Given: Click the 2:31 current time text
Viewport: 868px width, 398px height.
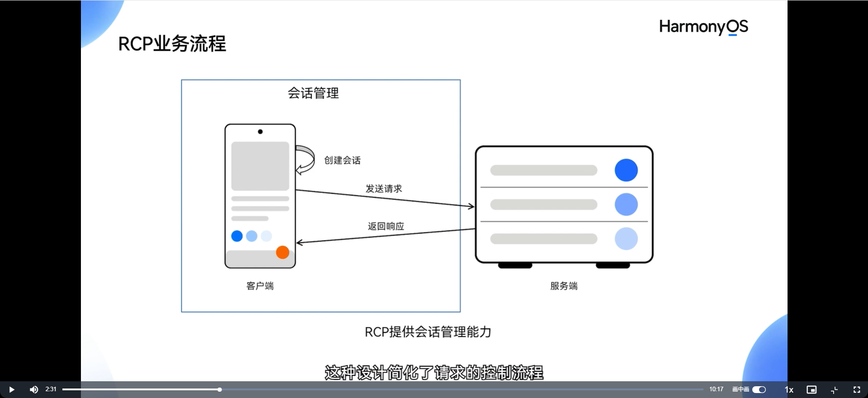Looking at the screenshot, I should 51,389.
